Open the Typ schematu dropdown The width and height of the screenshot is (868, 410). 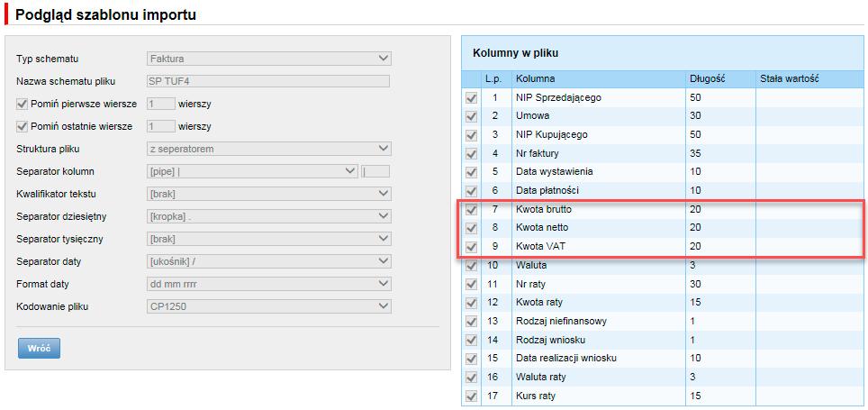coord(268,59)
